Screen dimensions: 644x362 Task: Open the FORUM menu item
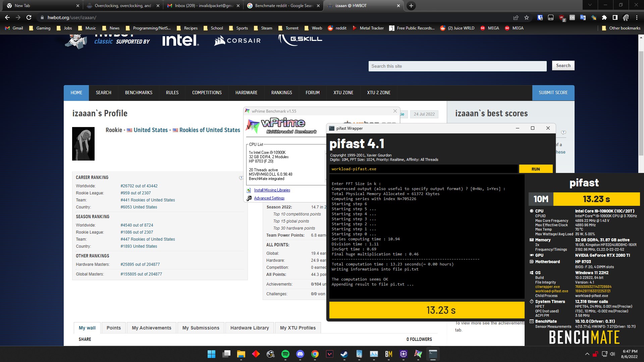tap(313, 93)
